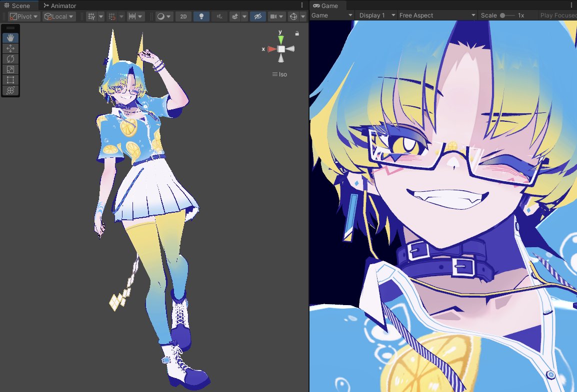The width and height of the screenshot is (577, 392).
Task: Adjust the Game view Scale slider
Action: [507, 15]
